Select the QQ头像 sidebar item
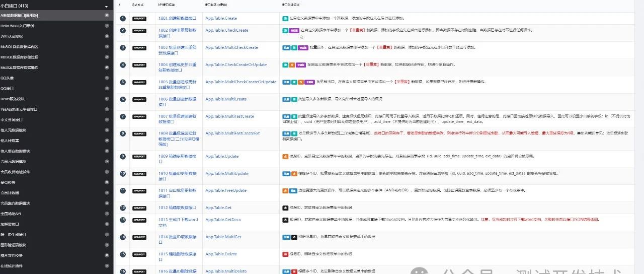Screen dimensions: 644x274 point(7,78)
